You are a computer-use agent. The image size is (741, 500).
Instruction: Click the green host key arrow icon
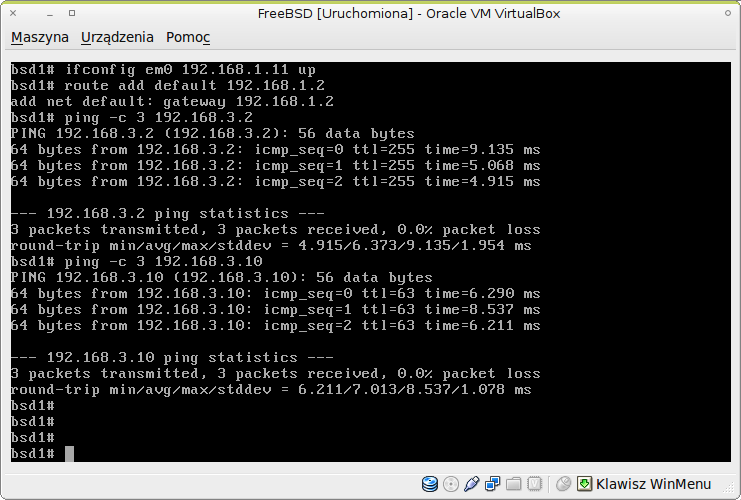click(x=585, y=484)
